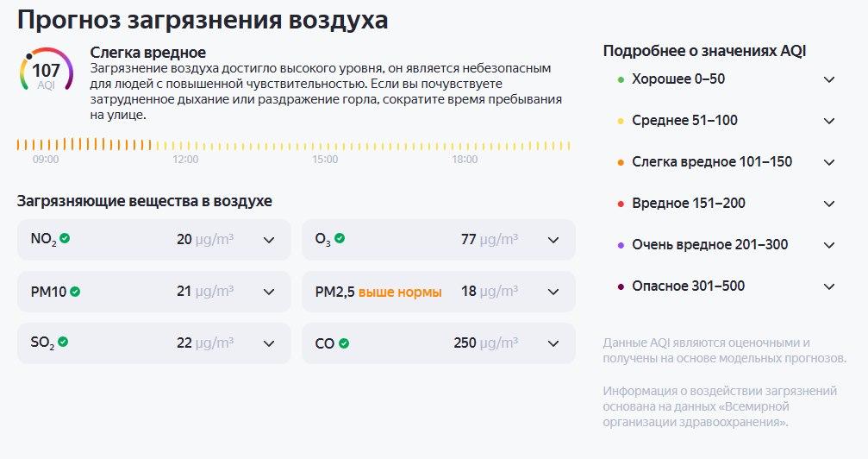The width and height of the screenshot is (868, 459).
Task: Click the 18:00 mark on the forecast timeline
Action: click(465, 160)
